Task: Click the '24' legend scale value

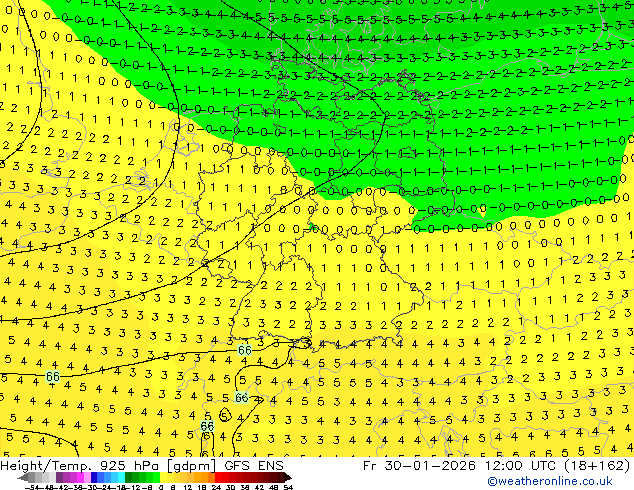Action: pos(216,488)
